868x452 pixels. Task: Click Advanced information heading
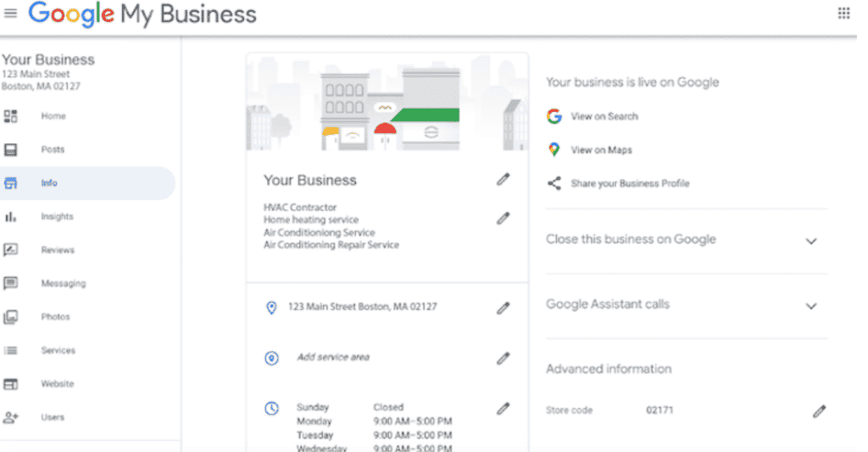[x=609, y=369]
